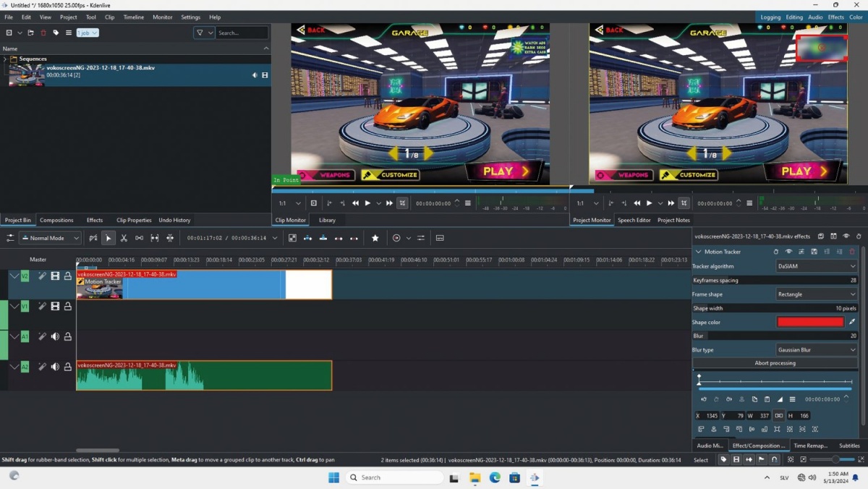Open the Settings menu
Viewport: 868px width, 489px height.
tap(190, 17)
